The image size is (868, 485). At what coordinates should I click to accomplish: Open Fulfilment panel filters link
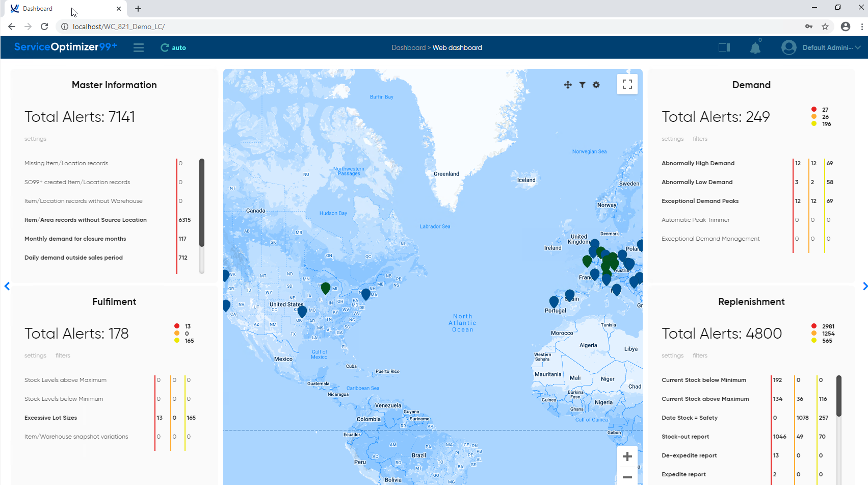(63, 355)
